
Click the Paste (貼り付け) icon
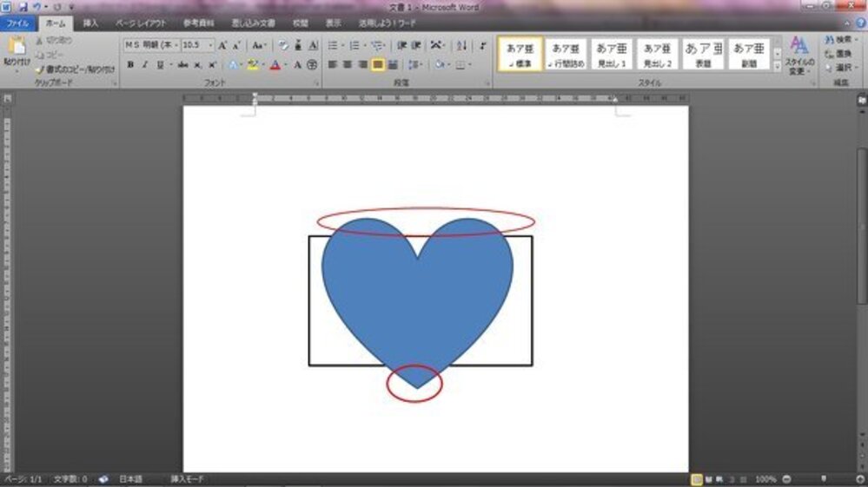pyautogui.click(x=15, y=50)
